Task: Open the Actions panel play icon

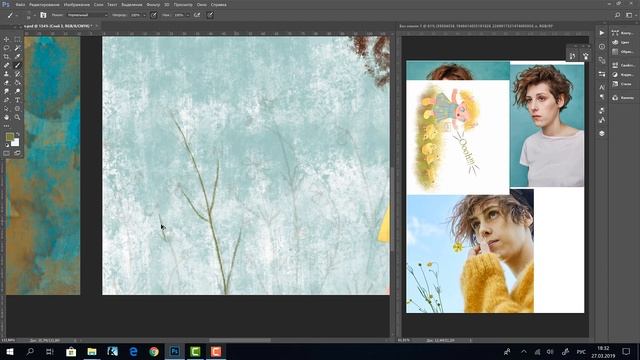Action: 602,33
